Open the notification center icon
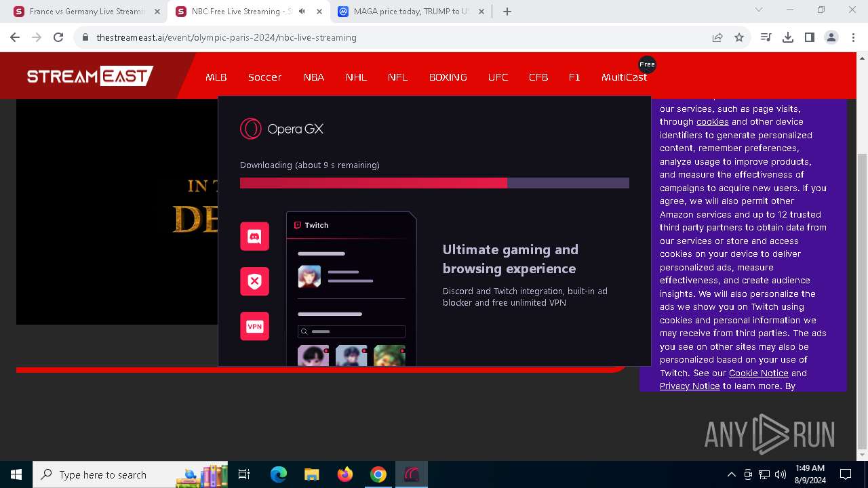 click(x=846, y=474)
